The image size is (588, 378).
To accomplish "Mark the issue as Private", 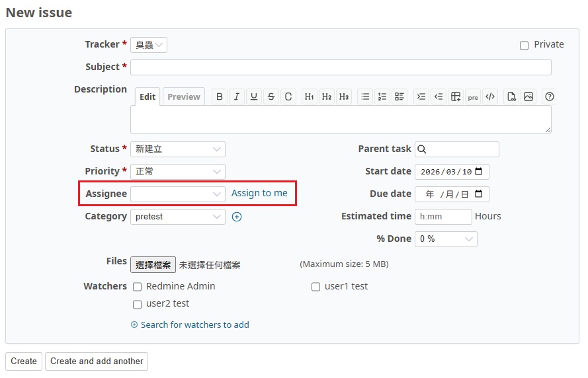I will pos(524,46).
